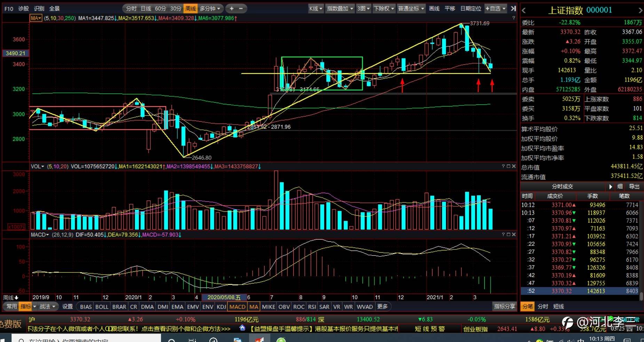Click the home icon in ticker bar

tap(243, 328)
